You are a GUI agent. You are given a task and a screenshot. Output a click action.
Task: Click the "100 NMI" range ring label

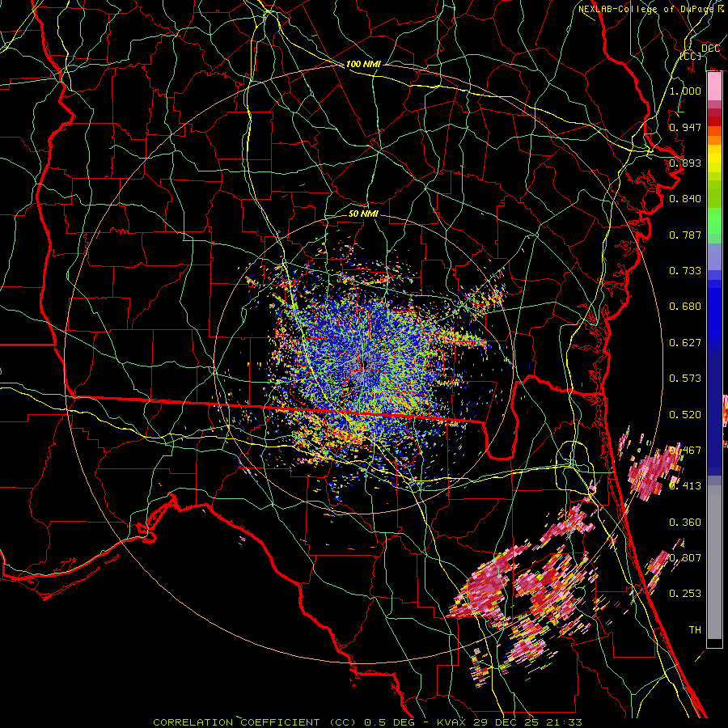(x=363, y=64)
